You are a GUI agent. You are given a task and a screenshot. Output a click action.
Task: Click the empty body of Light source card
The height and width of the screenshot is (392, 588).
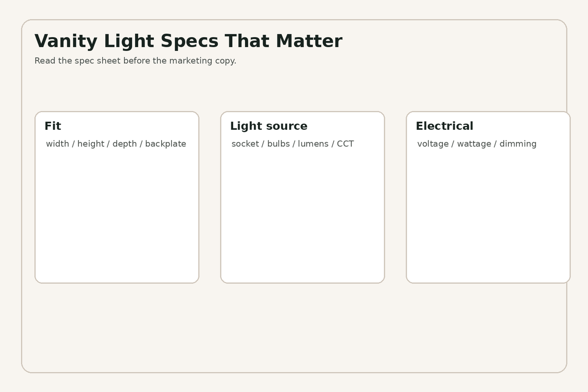302,216
